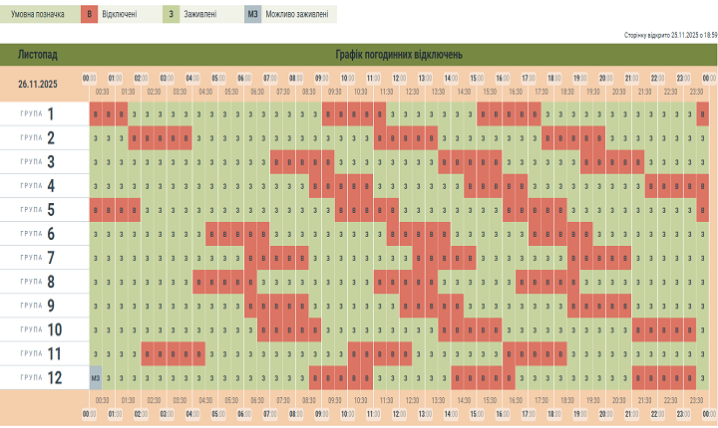Click the page opened timestamp text

pyautogui.click(x=670, y=34)
